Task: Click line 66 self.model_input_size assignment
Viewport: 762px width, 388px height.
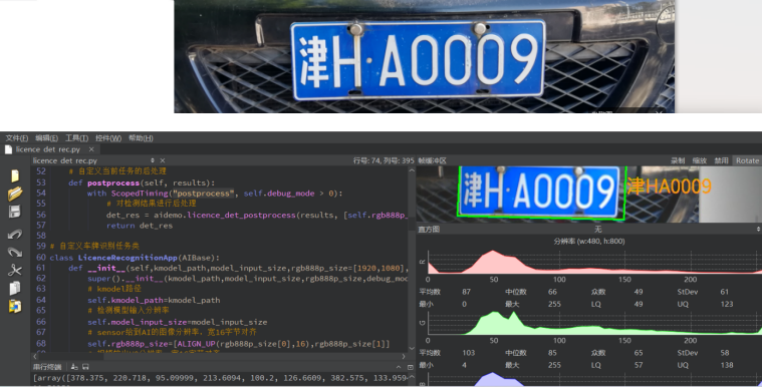Action: (177, 322)
